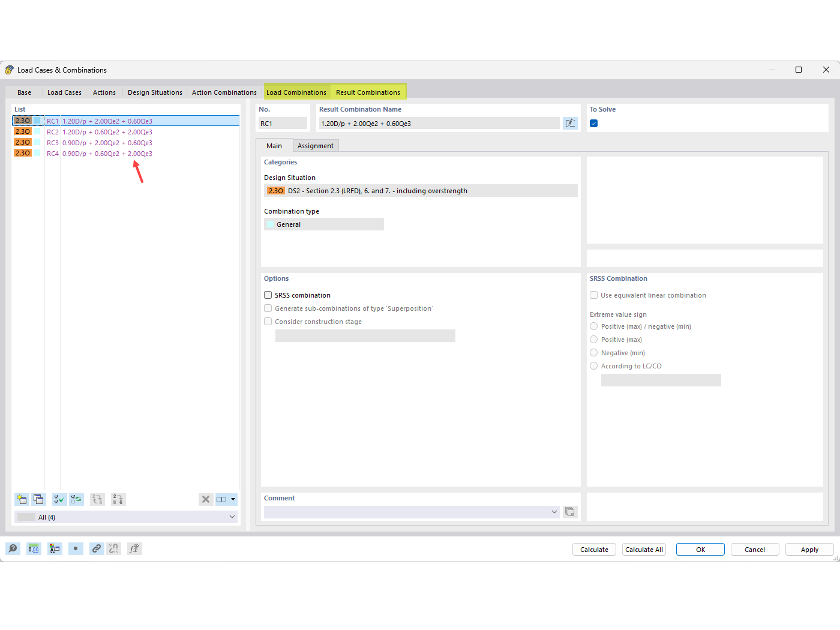Click the 2.3O badge in the RC4 row
840x630 pixels.
[23, 153]
